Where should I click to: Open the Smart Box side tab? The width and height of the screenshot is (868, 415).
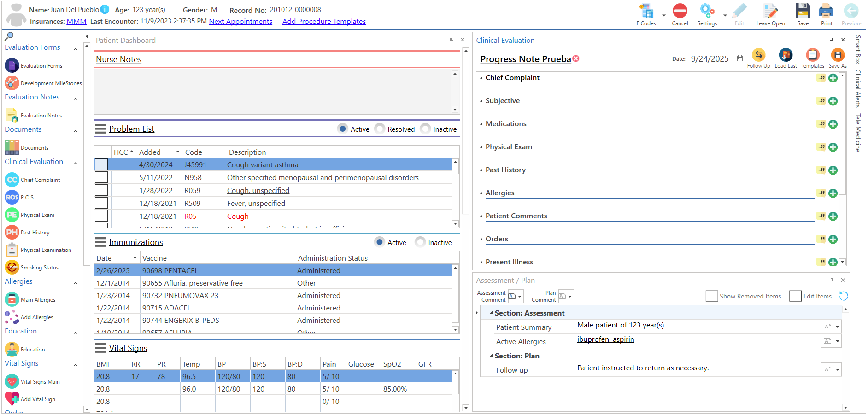(858, 49)
